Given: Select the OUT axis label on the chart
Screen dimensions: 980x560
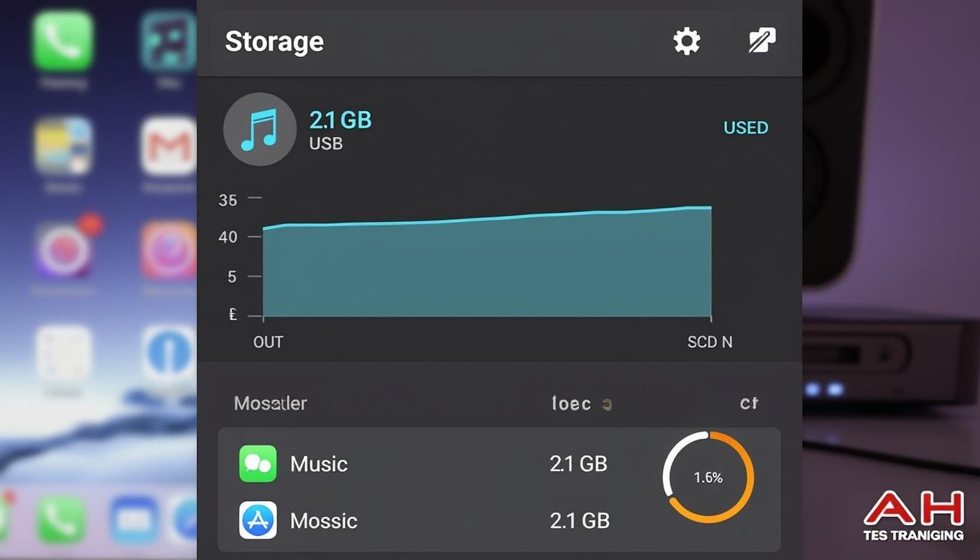Looking at the screenshot, I should [268, 341].
